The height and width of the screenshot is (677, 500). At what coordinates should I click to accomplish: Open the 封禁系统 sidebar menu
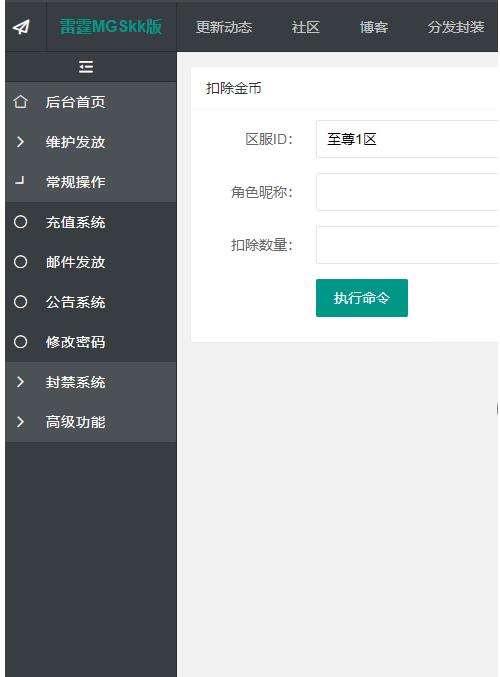76,382
